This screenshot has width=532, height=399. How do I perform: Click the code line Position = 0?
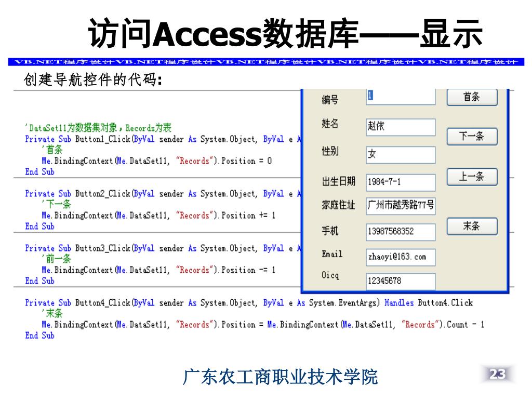tap(157, 161)
